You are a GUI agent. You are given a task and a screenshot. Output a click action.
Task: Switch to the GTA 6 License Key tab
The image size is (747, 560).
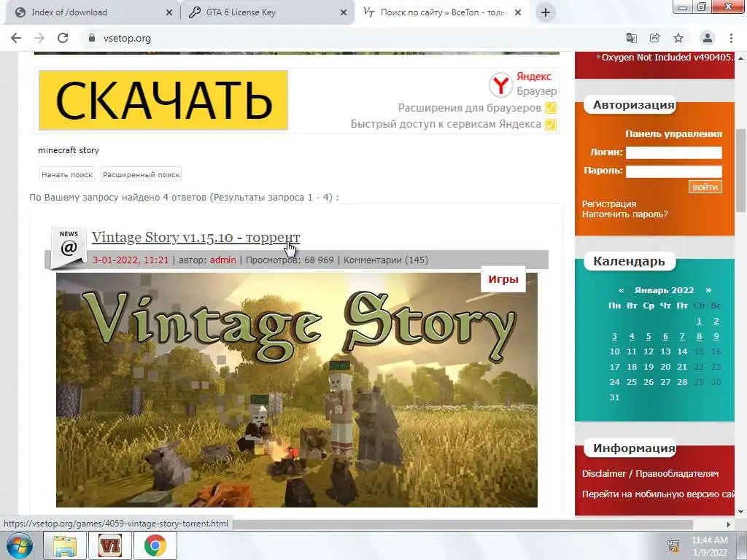click(x=267, y=12)
